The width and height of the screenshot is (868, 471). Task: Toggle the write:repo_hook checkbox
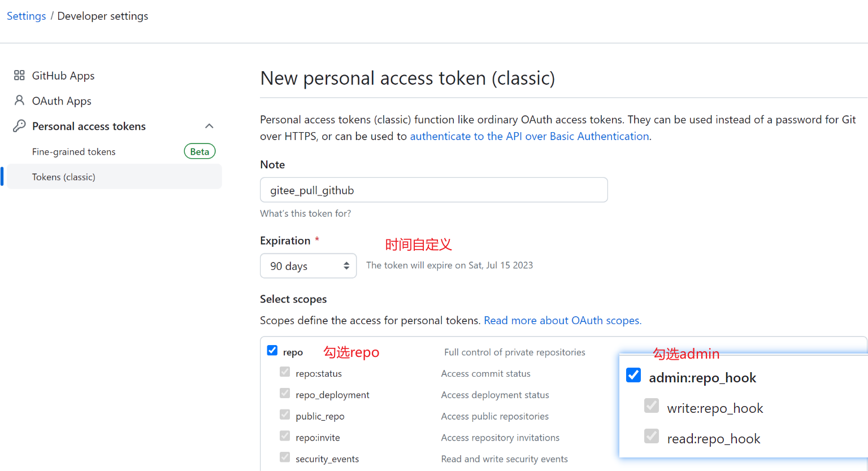652,406
